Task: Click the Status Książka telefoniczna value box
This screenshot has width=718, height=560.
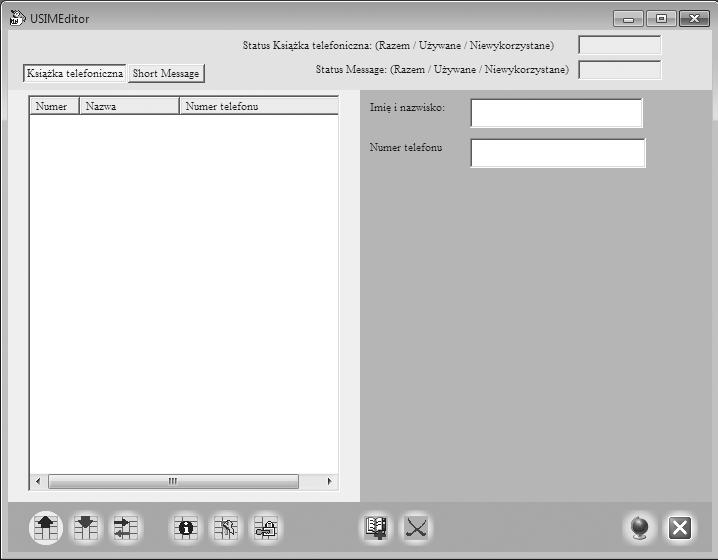Action: pyautogui.click(x=620, y=45)
